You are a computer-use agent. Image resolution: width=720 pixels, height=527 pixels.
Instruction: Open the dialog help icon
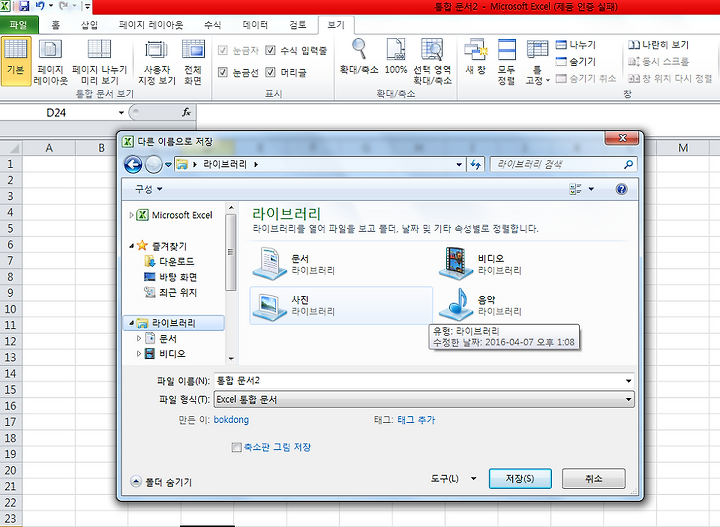(621, 189)
